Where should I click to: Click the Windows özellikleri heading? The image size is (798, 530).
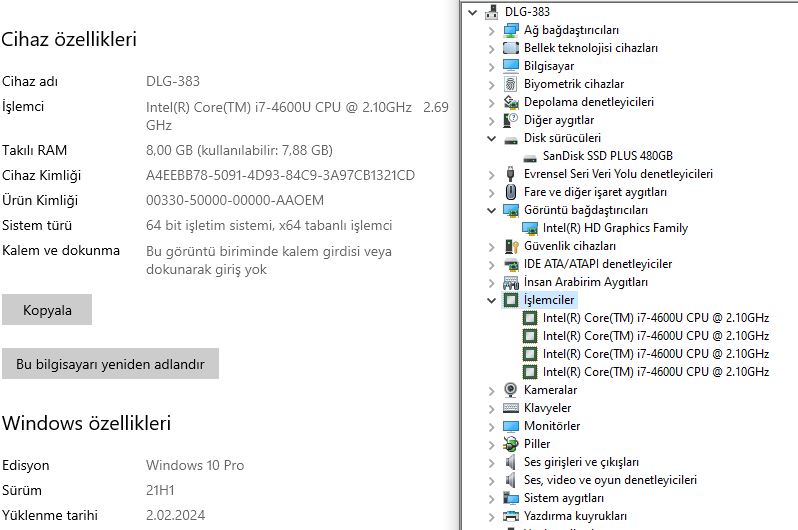(x=87, y=423)
